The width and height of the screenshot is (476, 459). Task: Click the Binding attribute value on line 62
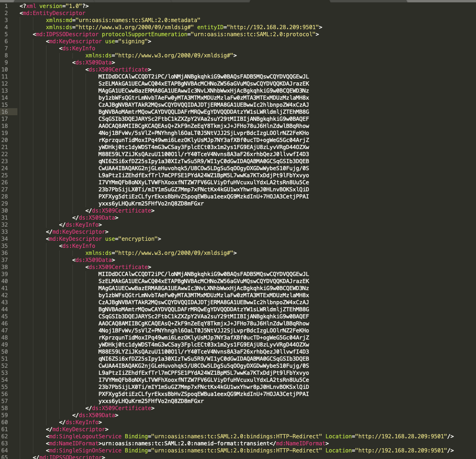[x=236, y=436]
